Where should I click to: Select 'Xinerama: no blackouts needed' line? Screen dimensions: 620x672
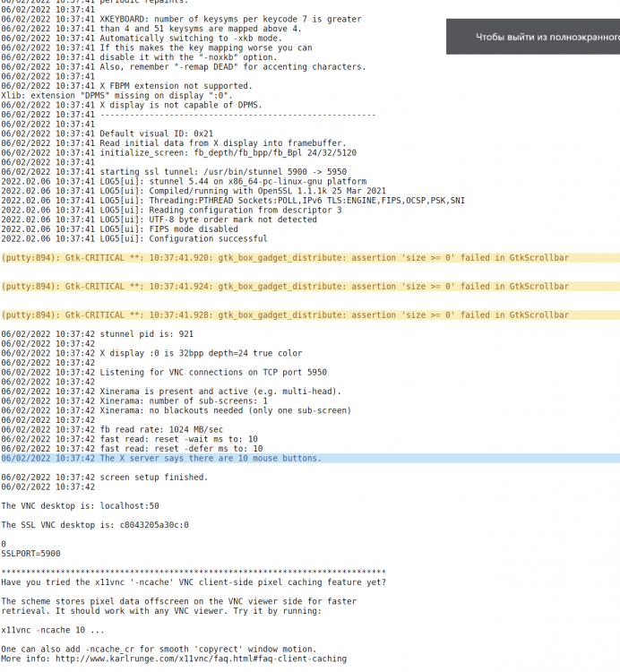point(177,410)
